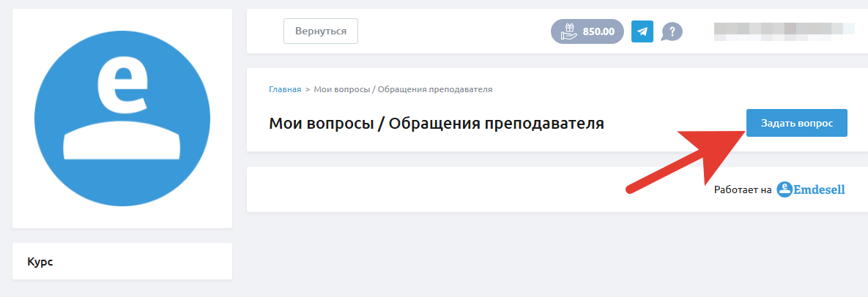Click the round Emdesell logo icon
The height and width of the screenshot is (297, 868).
785,190
